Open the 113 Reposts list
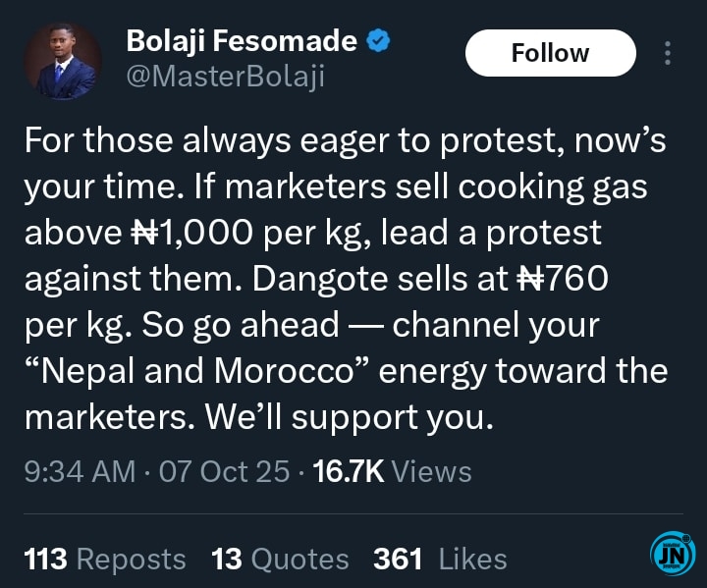707x588 pixels. [x=104, y=560]
